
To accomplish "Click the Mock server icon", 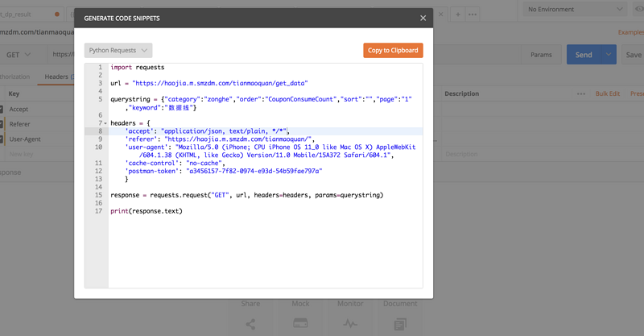I will (x=300, y=323).
